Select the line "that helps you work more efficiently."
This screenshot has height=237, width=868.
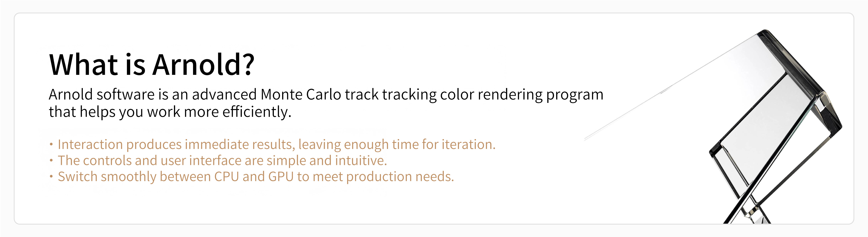(x=170, y=112)
